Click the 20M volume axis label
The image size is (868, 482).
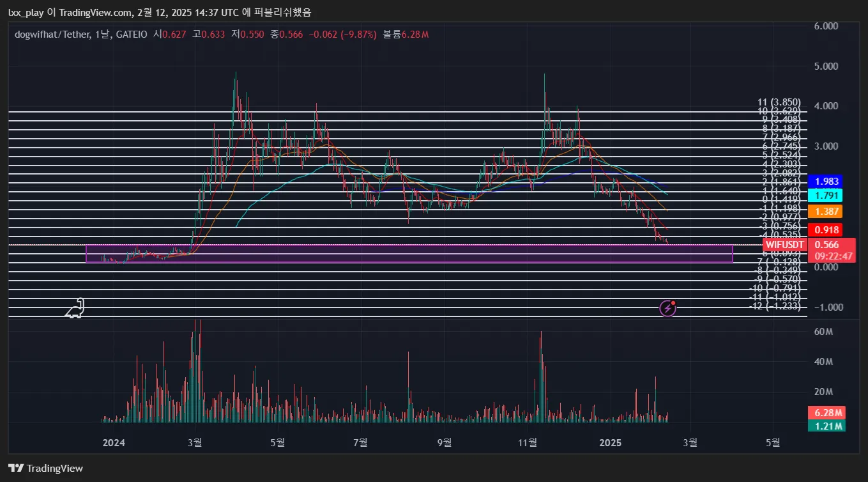823,392
